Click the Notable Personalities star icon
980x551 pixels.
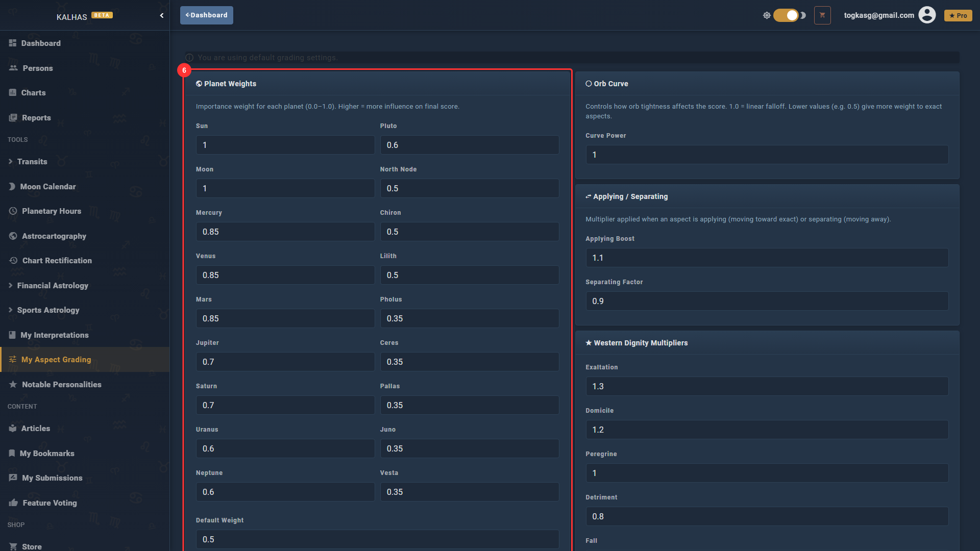13,385
